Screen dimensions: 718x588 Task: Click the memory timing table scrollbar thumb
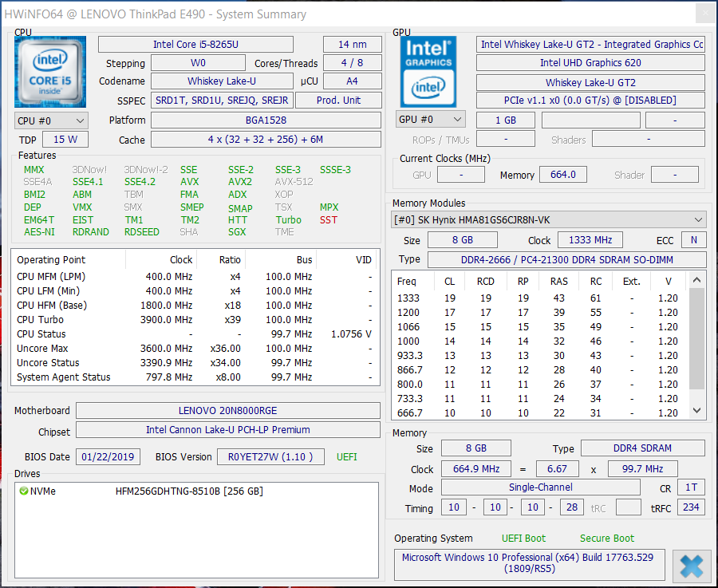tap(696, 339)
